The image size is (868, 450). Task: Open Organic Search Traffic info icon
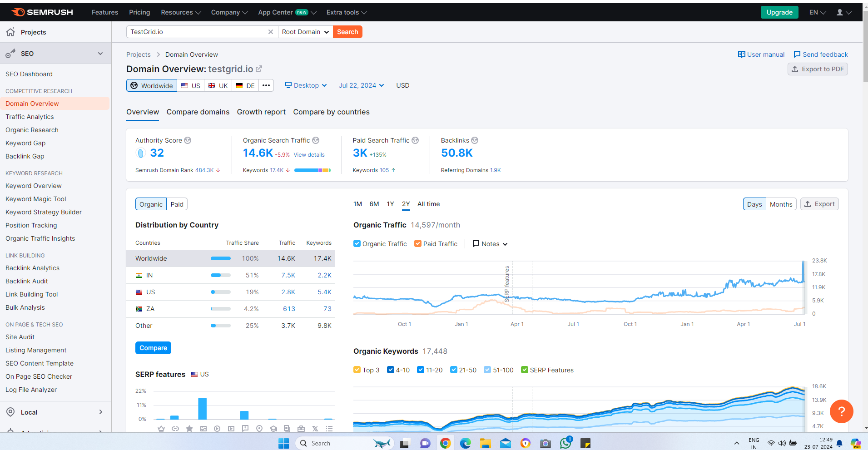pyautogui.click(x=316, y=140)
